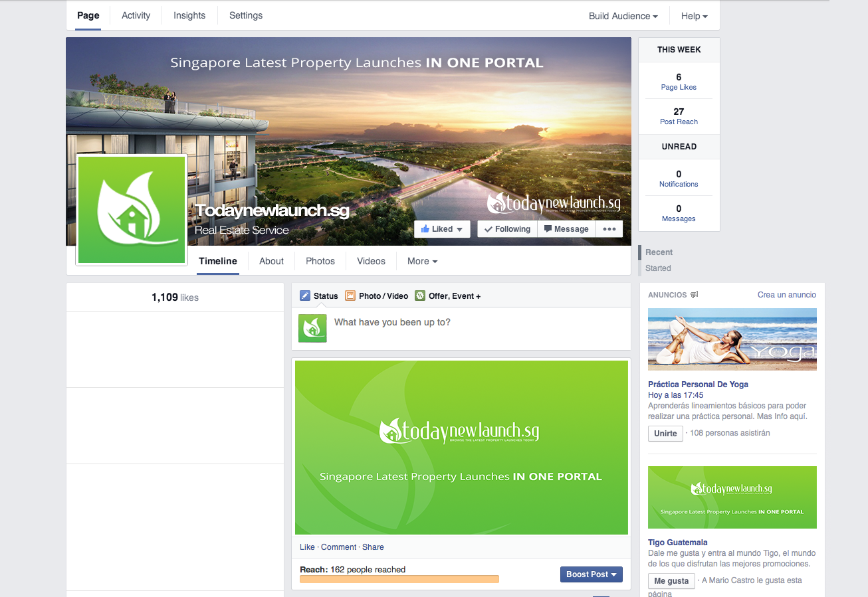
Task: Select the Timeline tab
Action: [218, 261]
